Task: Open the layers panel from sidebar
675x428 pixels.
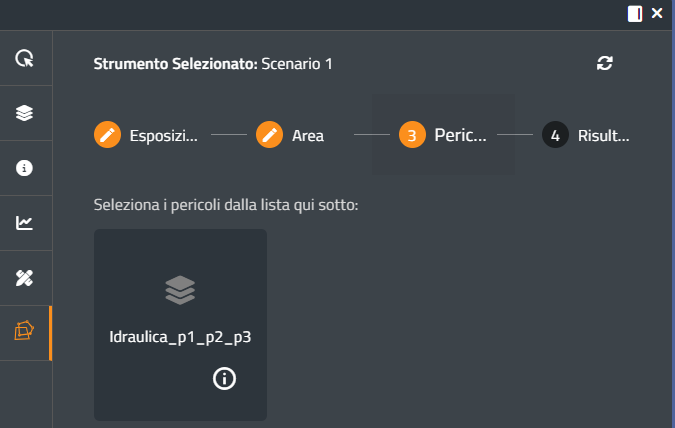Action: [x=25, y=113]
